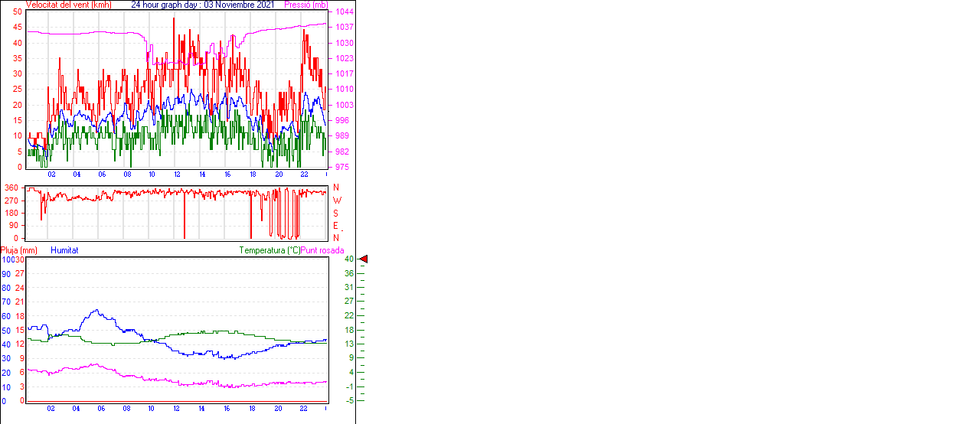Click the blue "Humitat" legend label

(64, 250)
